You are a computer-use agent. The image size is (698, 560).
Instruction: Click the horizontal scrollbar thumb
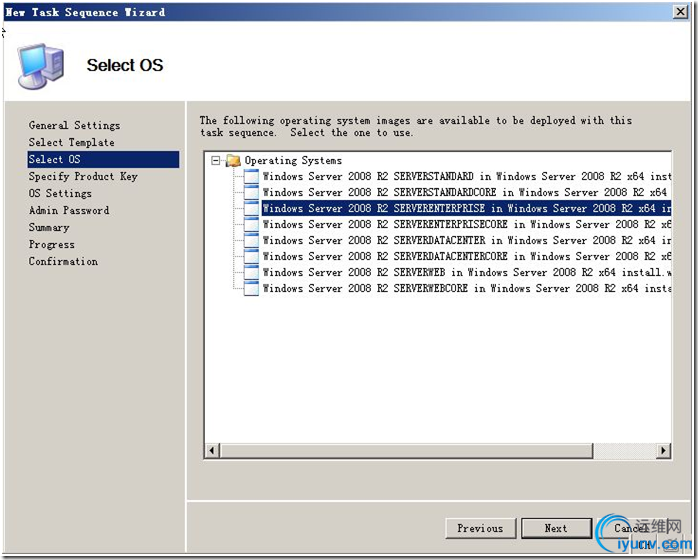pos(406,450)
